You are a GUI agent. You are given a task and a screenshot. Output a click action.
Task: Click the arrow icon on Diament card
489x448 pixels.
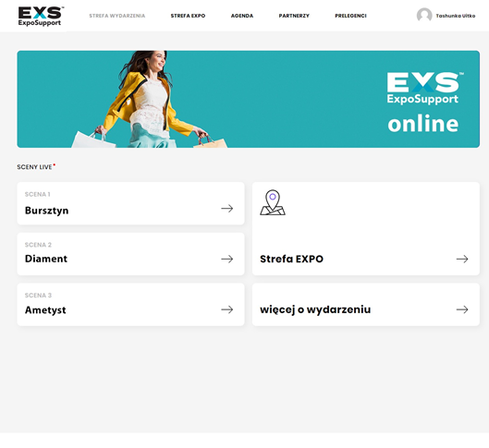pos(227,259)
